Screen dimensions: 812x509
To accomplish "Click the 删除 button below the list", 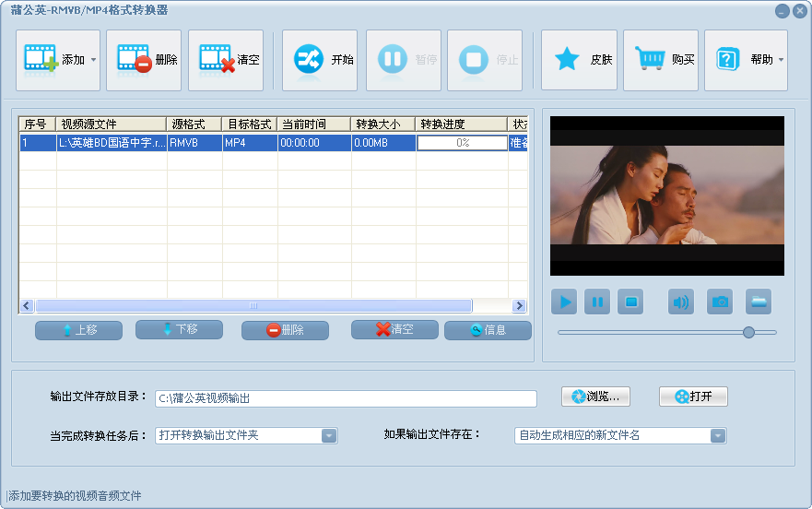I will pyautogui.click(x=286, y=330).
